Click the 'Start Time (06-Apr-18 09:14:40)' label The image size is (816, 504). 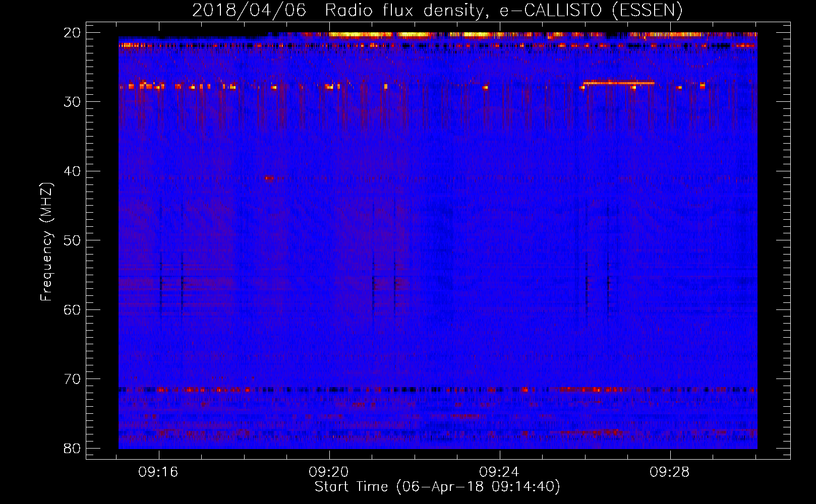coord(437,487)
